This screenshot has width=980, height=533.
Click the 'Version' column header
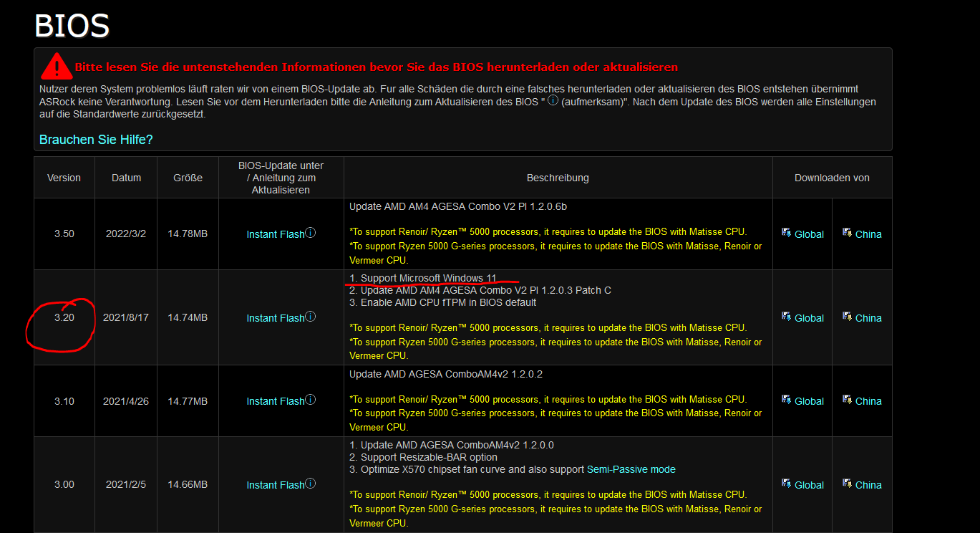[64, 178]
